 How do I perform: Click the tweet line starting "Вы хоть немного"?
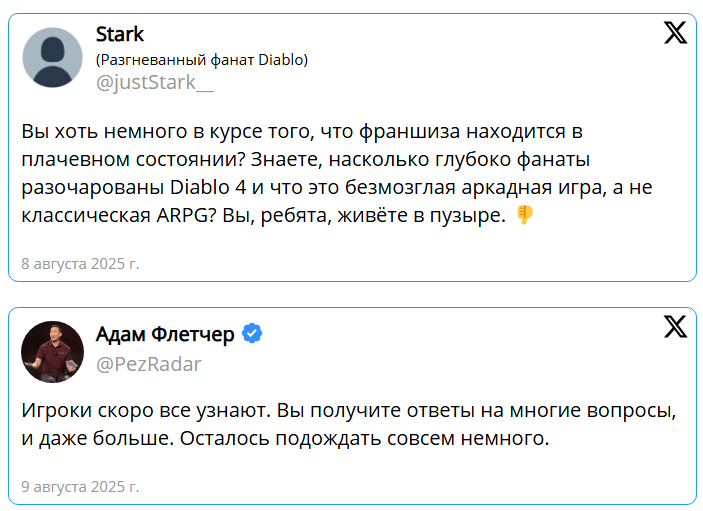(300, 131)
